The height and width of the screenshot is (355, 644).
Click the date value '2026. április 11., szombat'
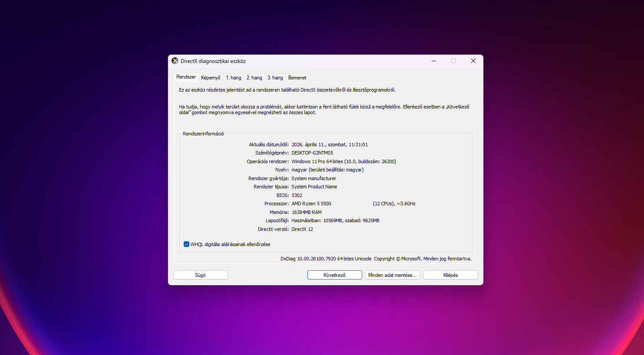tap(319, 145)
